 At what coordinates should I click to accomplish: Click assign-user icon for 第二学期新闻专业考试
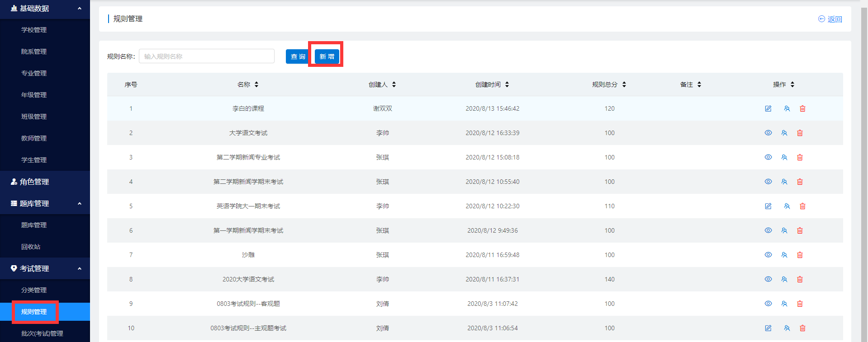coord(784,157)
